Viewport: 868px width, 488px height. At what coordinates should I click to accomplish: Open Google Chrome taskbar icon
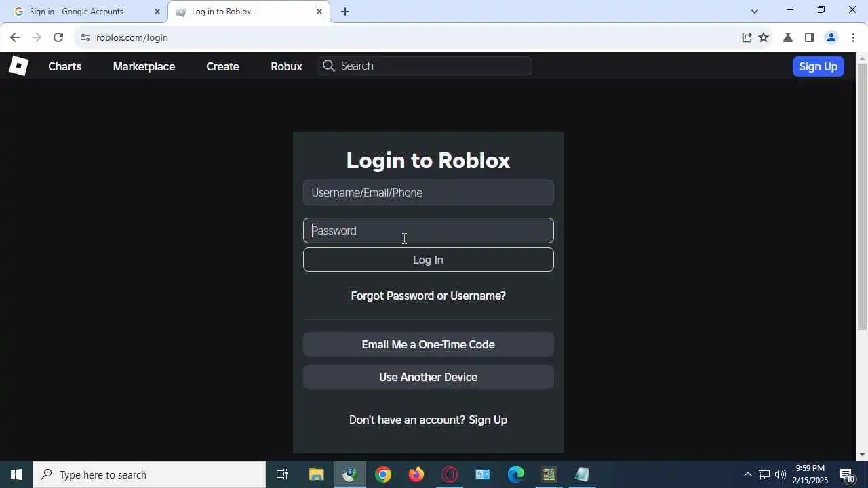click(383, 474)
